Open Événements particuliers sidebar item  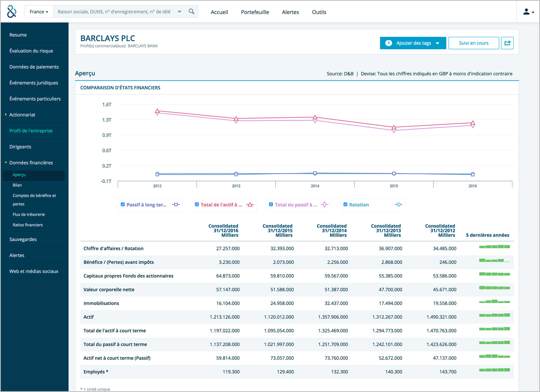click(35, 99)
